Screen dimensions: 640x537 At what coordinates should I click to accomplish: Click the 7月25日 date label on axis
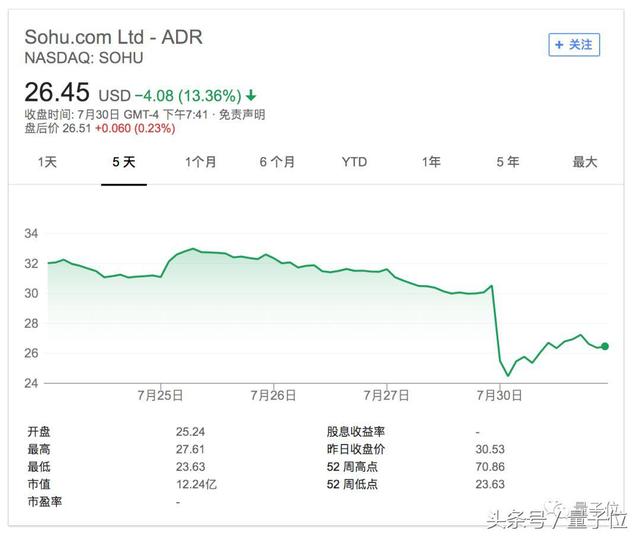click(160, 395)
